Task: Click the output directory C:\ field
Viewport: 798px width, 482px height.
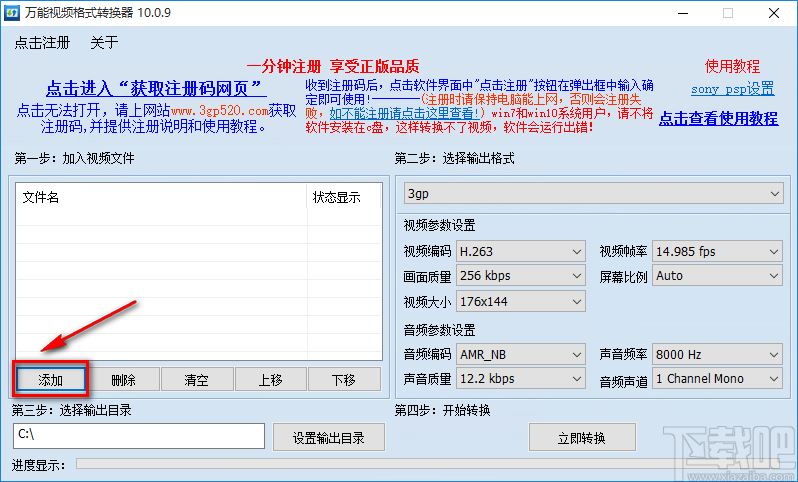Action: click(139, 436)
